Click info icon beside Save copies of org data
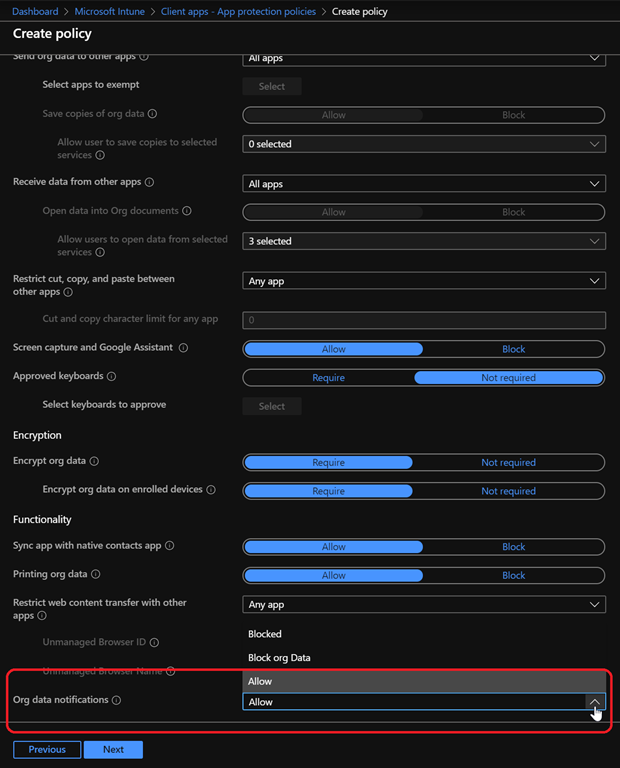Image resolution: width=620 pixels, height=768 pixels. coord(152,115)
